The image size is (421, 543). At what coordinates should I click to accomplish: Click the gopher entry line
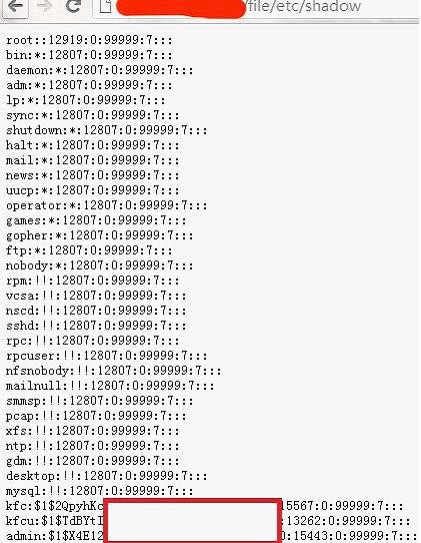click(x=100, y=236)
